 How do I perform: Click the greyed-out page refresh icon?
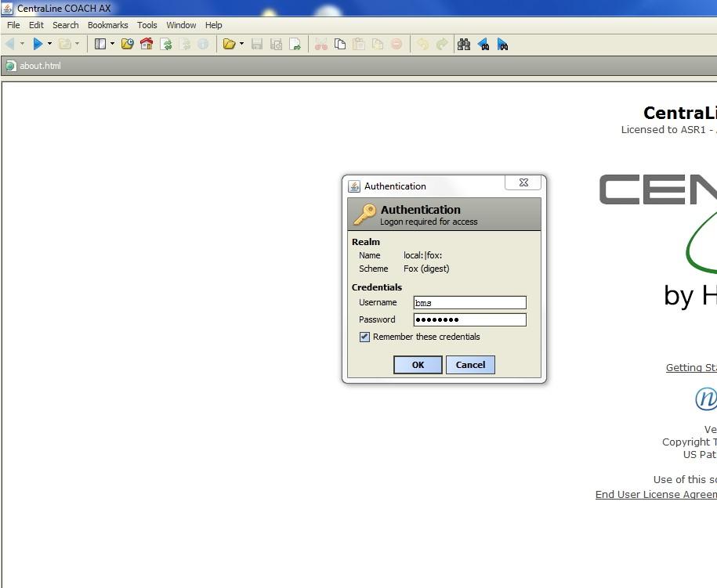[x=185, y=45]
